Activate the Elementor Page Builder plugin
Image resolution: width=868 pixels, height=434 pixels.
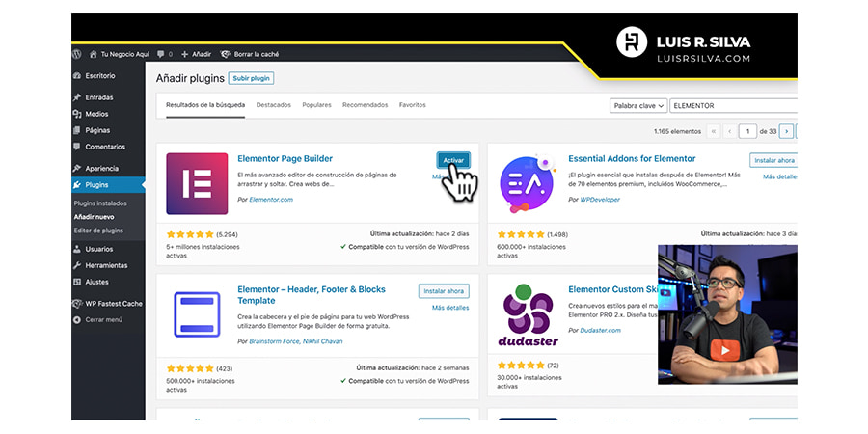[453, 160]
